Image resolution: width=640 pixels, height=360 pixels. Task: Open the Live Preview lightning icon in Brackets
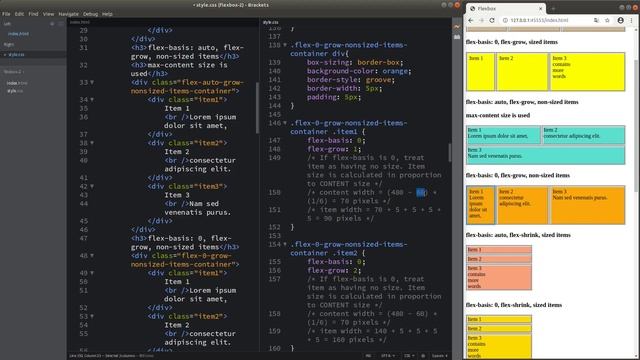coord(457,27)
